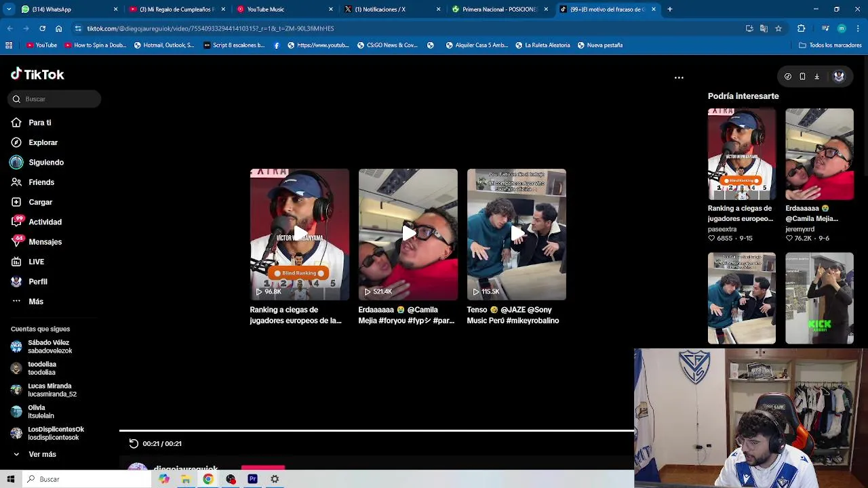Open the Windows Start menu
The height and width of the screenshot is (488, 868).
point(10,479)
